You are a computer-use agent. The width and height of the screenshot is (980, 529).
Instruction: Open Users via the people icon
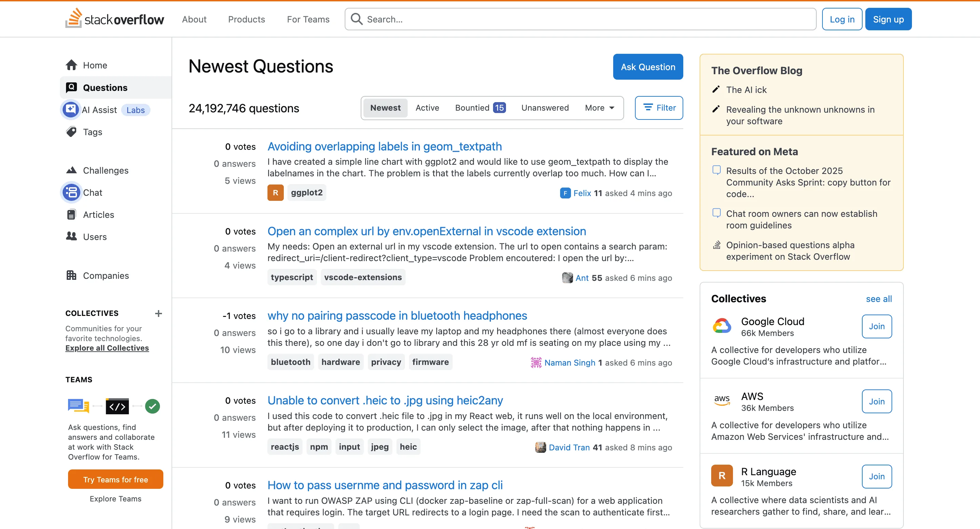coord(71,236)
